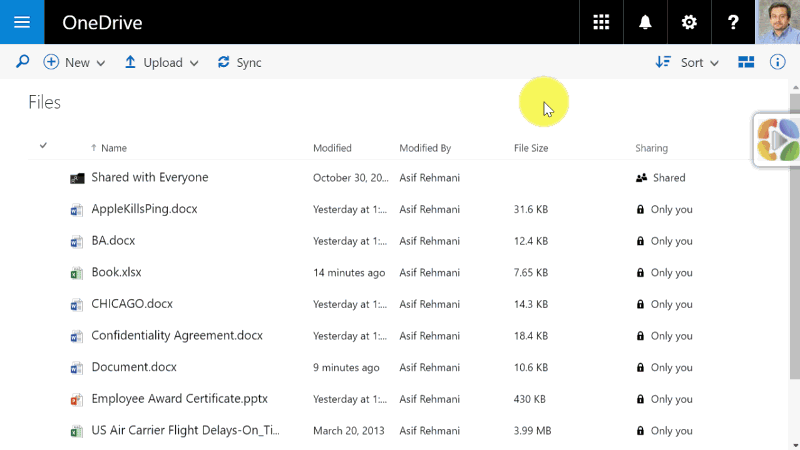Open US Air Carrier Flight Delays file

185,430
